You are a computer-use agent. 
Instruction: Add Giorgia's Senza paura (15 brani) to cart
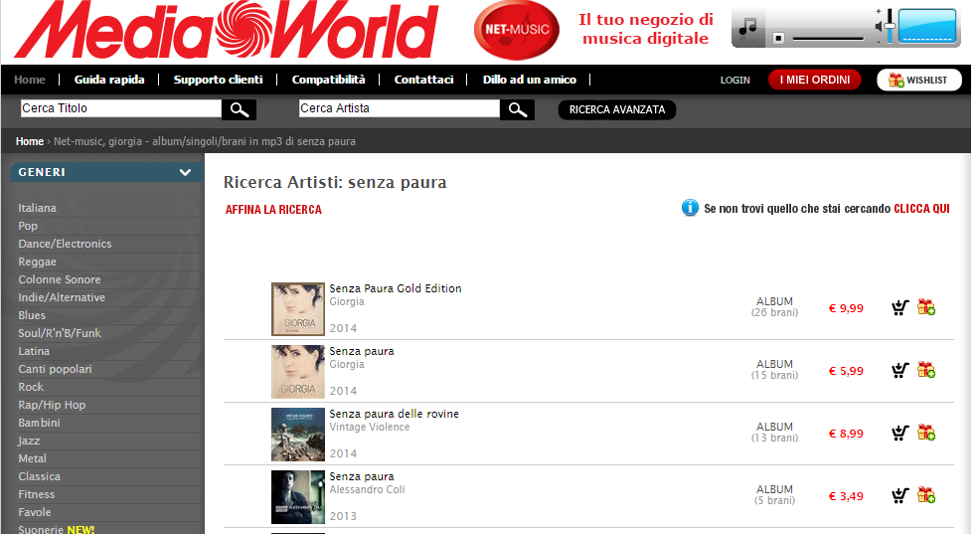900,370
